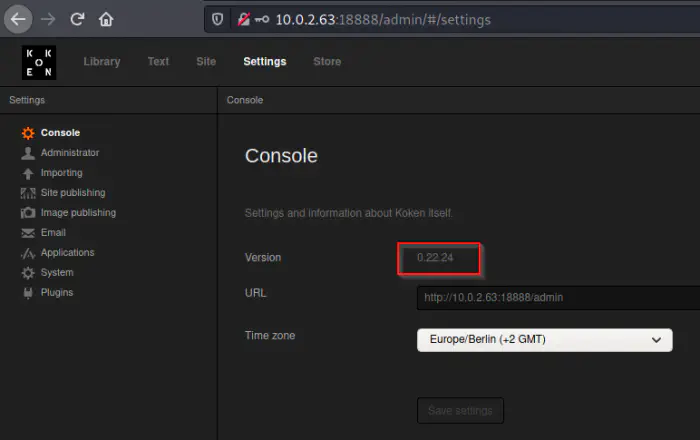Open the Time zone dropdown
The image size is (700, 440).
[x=544, y=340]
